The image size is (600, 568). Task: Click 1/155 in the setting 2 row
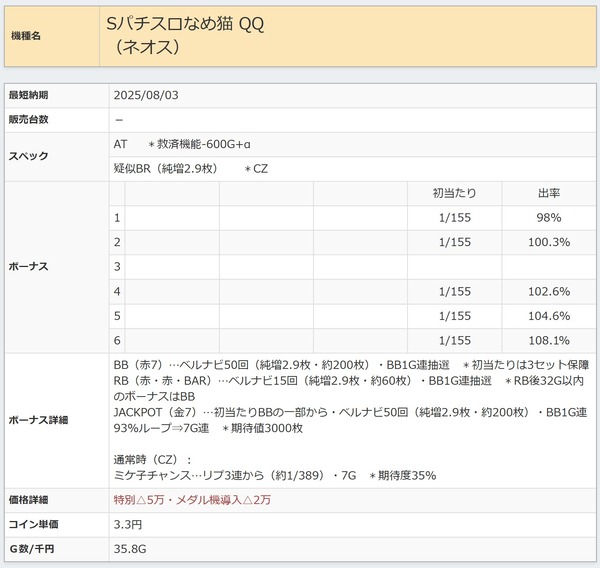[x=455, y=242]
